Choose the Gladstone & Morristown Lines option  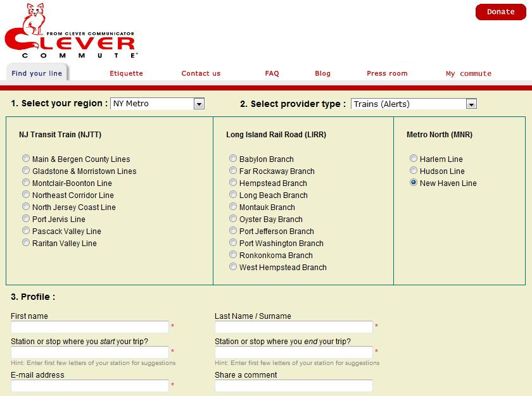26,170
